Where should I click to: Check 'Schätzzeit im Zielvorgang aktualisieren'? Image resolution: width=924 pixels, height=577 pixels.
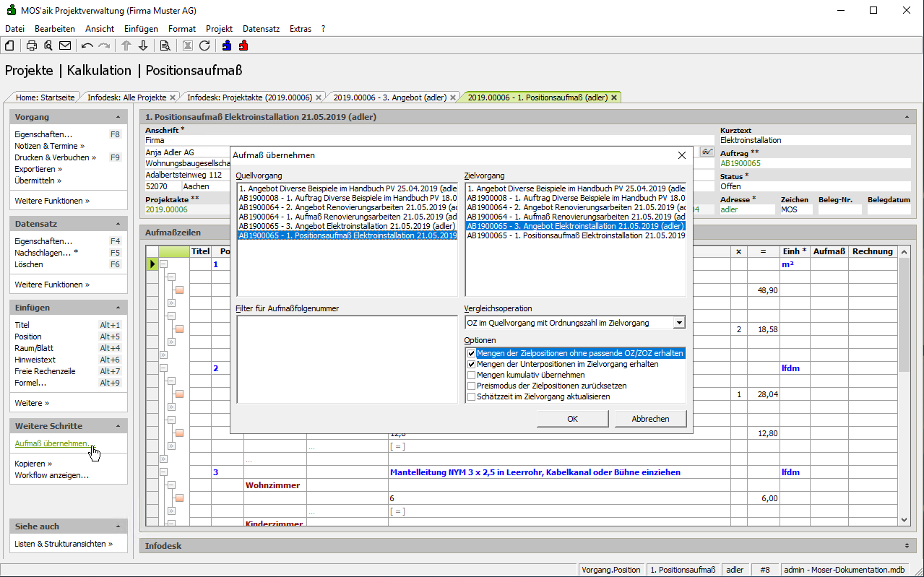(x=472, y=396)
